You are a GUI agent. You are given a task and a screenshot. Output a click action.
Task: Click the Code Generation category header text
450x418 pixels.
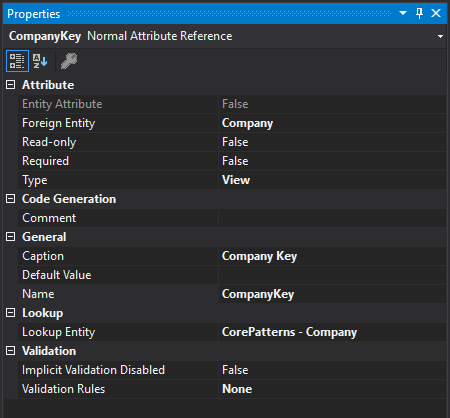[69, 199]
